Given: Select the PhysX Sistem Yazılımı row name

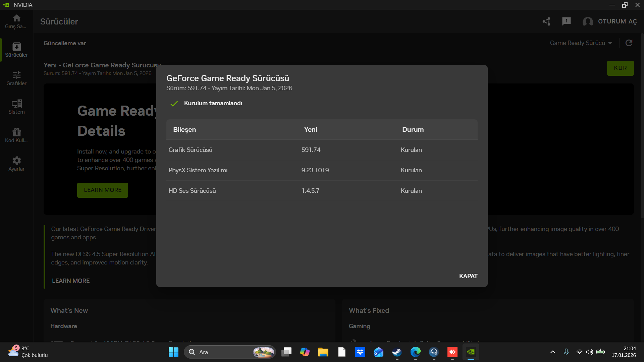Looking at the screenshot, I should [198, 170].
